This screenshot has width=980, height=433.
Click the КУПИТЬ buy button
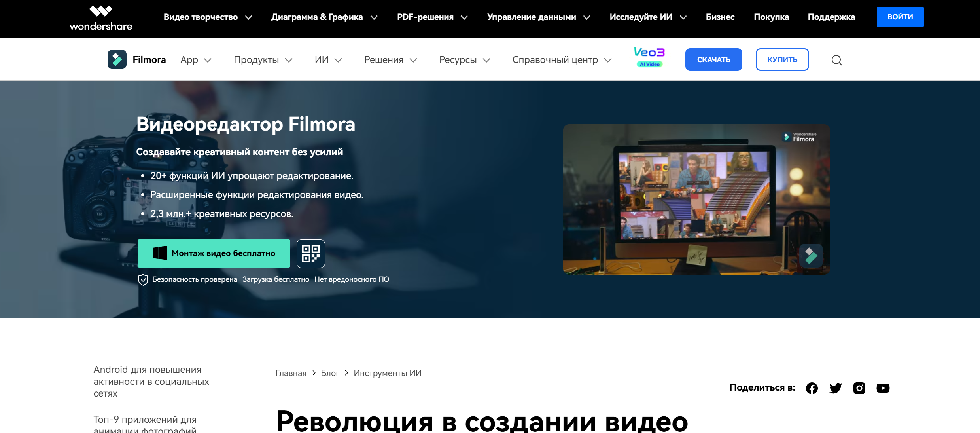[x=782, y=60]
